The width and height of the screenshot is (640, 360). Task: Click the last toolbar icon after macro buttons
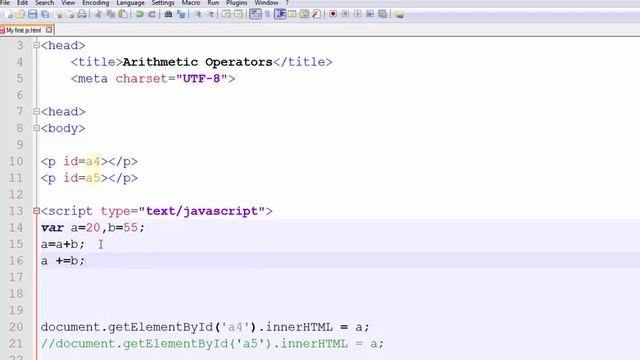pyautogui.click(x=399, y=15)
